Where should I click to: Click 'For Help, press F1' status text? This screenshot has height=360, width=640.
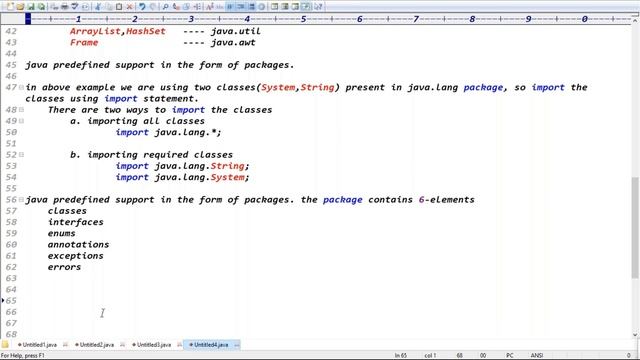click(22, 356)
